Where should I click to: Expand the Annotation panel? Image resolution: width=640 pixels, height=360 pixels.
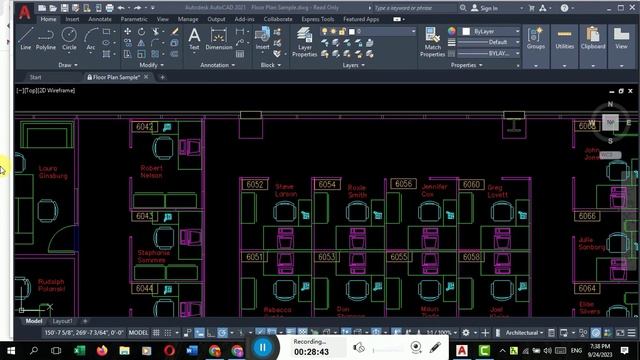pos(218,65)
